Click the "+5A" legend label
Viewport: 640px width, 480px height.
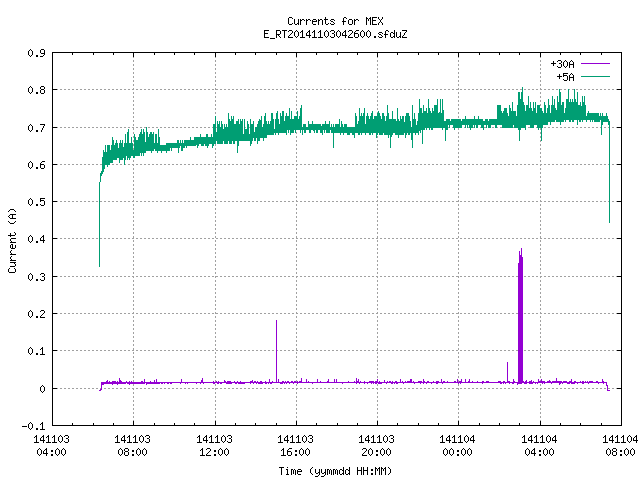[565, 77]
